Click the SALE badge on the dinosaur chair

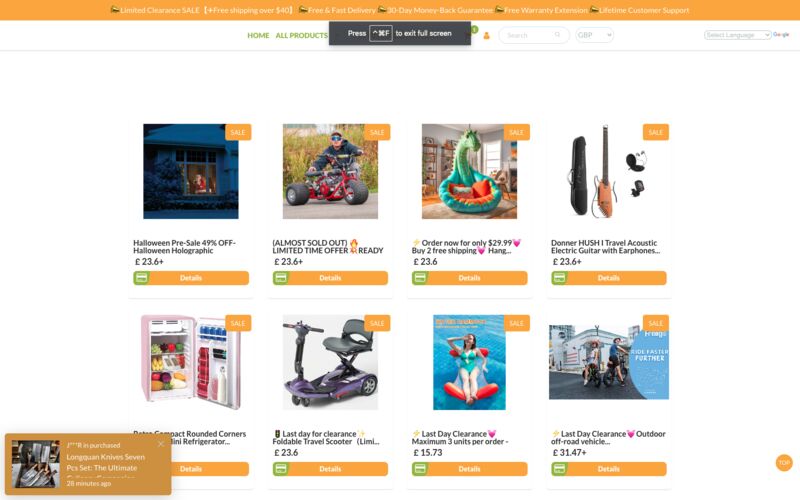pyautogui.click(x=516, y=132)
